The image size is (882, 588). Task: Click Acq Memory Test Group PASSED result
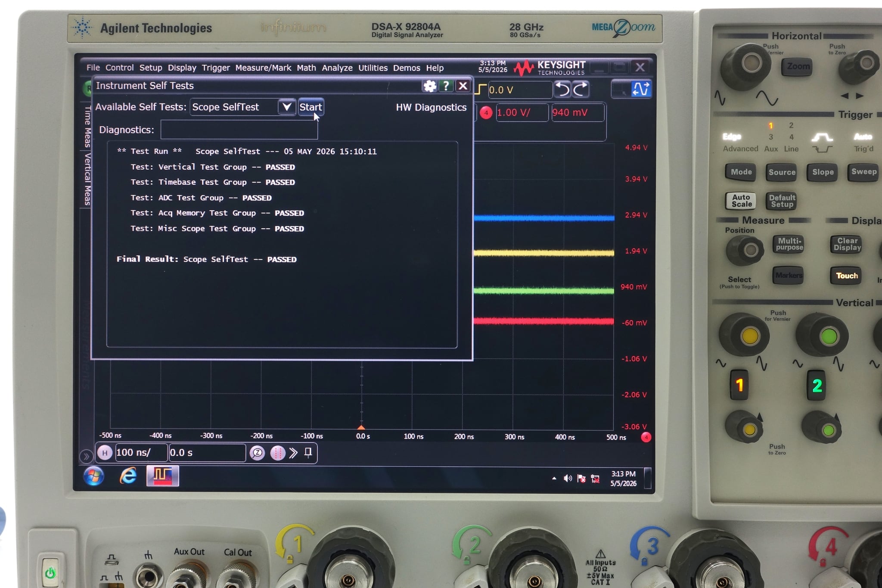(217, 213)
